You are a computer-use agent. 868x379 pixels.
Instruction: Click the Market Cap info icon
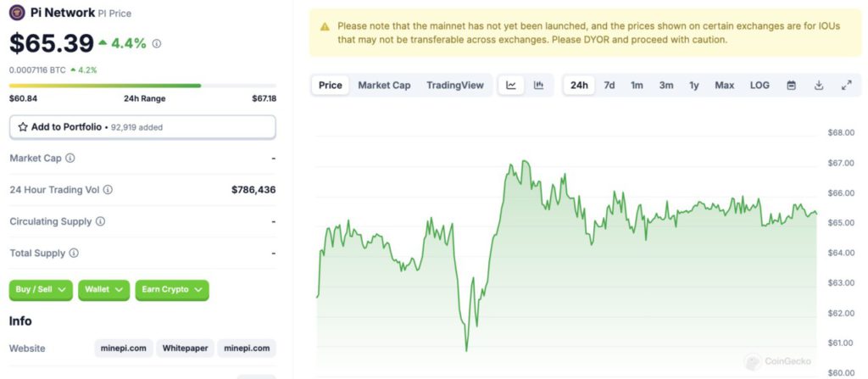pyautogui.click(x=70, y=159)
